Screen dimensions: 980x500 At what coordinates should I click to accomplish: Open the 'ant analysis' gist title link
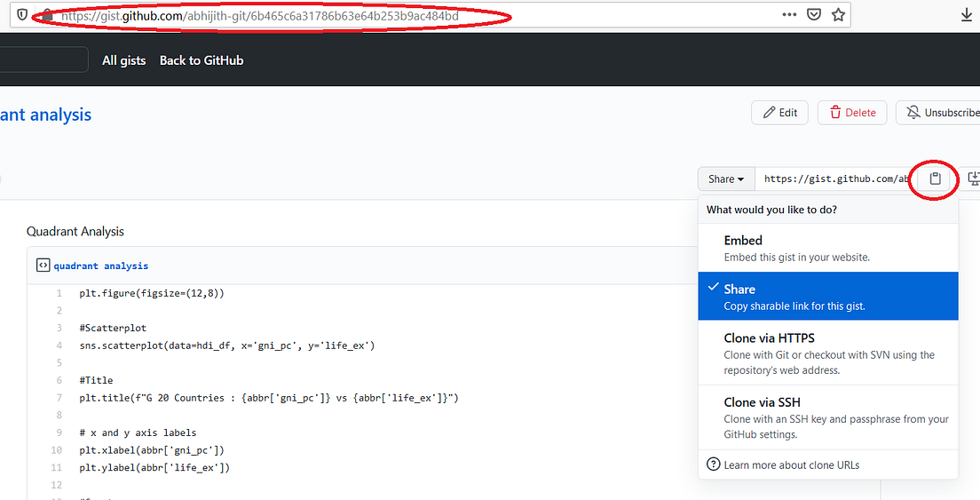click(45, 115)
